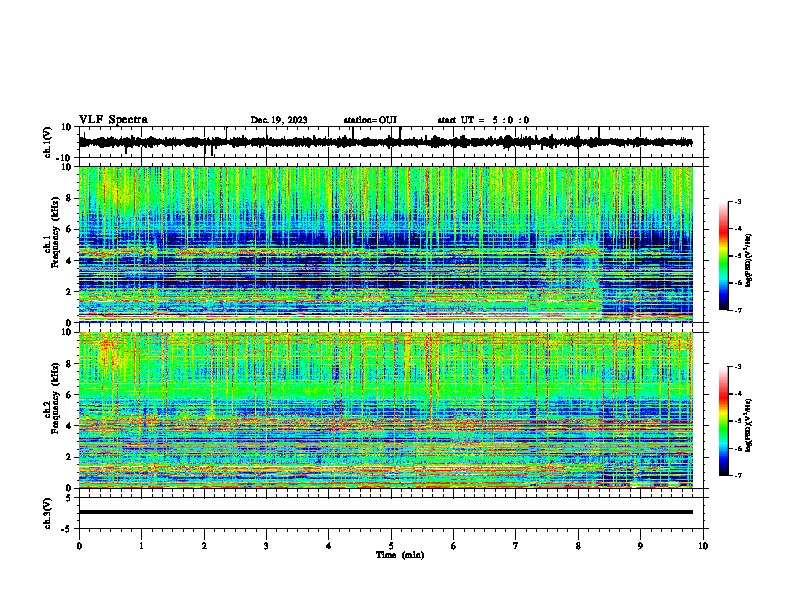This screenshot has width=792, height=612.
Task: Click time axis tick label "9"
Action: [640, 546]
